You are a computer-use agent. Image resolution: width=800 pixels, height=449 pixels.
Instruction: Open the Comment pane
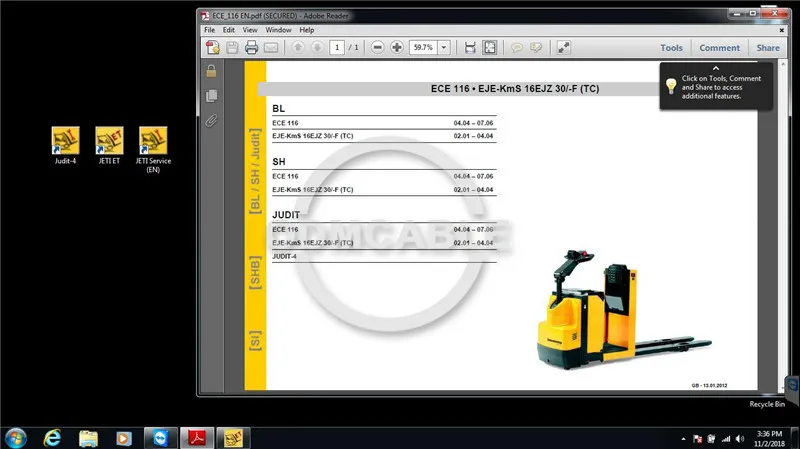point(719,47)
